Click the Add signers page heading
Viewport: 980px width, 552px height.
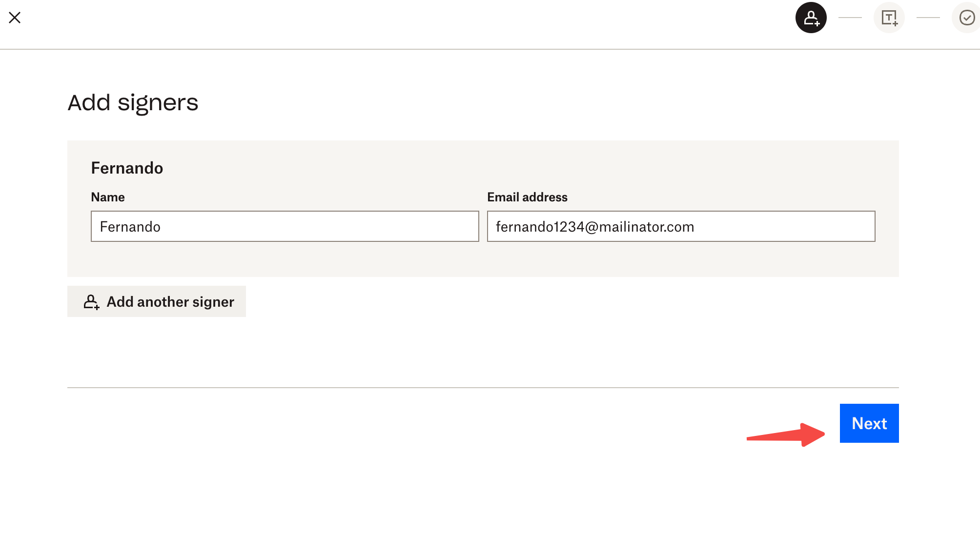pos(133,103)
